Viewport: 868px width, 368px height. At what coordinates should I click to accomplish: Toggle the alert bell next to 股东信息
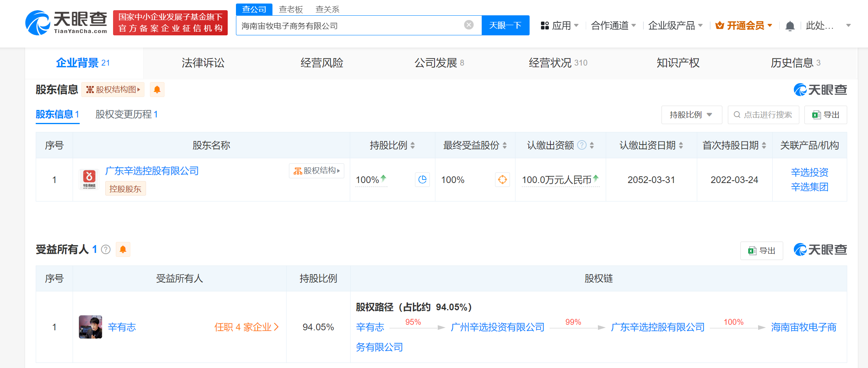pos(157,89)
